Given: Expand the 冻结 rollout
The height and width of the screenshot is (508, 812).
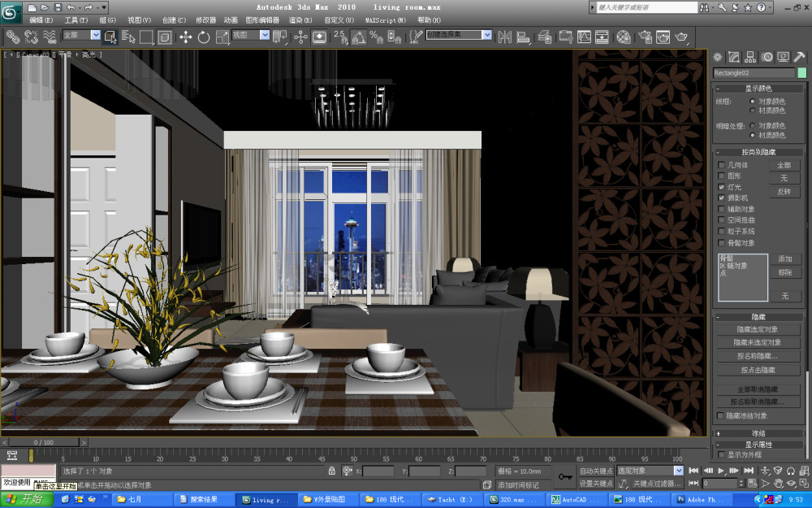Looking at the screenshot, I should coord(758,433).
